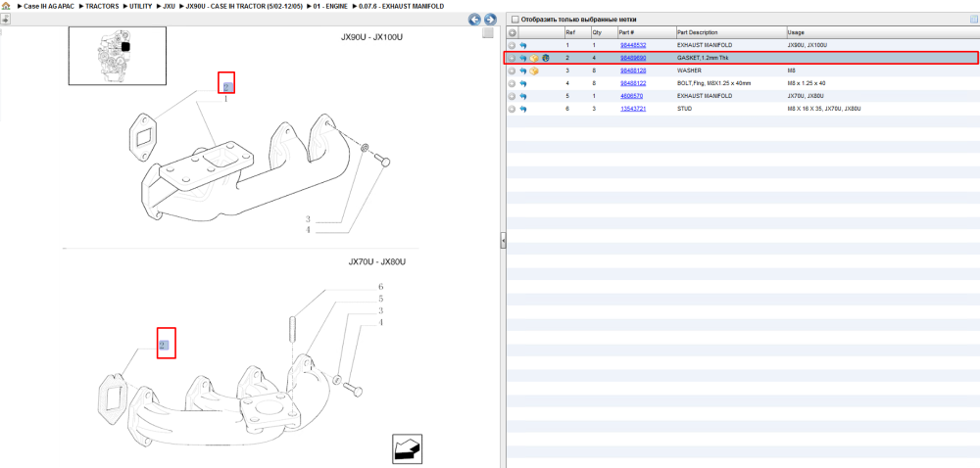Image resolution: width=980 pixels, height=468 pixels.
Task: Click the blue arrow icon on the 98448532 row
Action: 523,46
